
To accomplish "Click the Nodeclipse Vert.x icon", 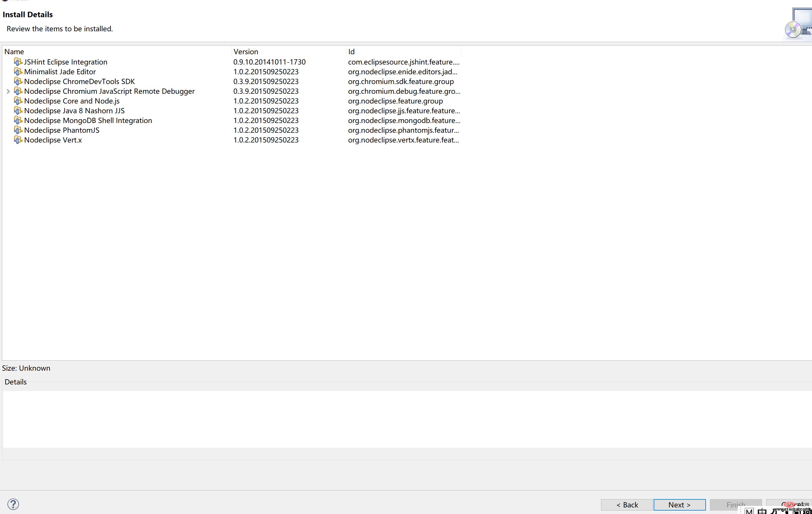I will click(18, 140).
